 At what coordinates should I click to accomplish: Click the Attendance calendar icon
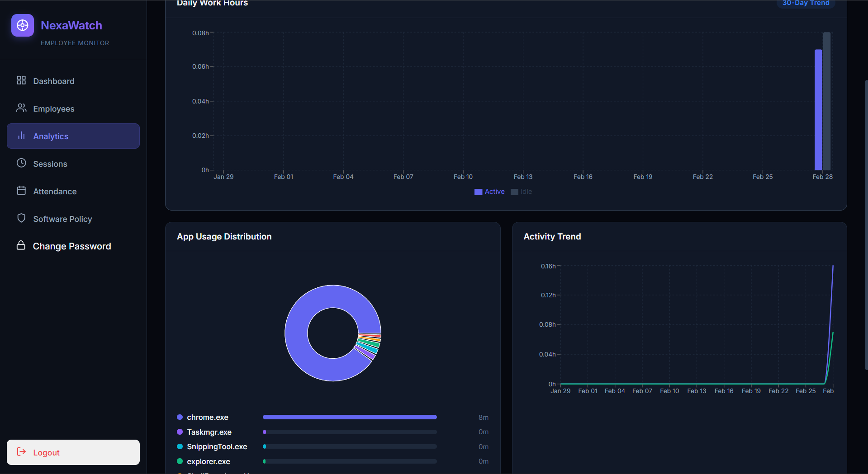[21, 191]
